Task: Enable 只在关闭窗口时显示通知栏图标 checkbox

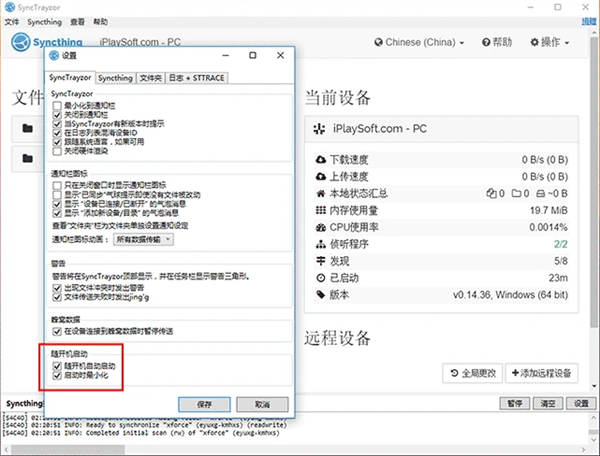Action: (x=57, y=186)
